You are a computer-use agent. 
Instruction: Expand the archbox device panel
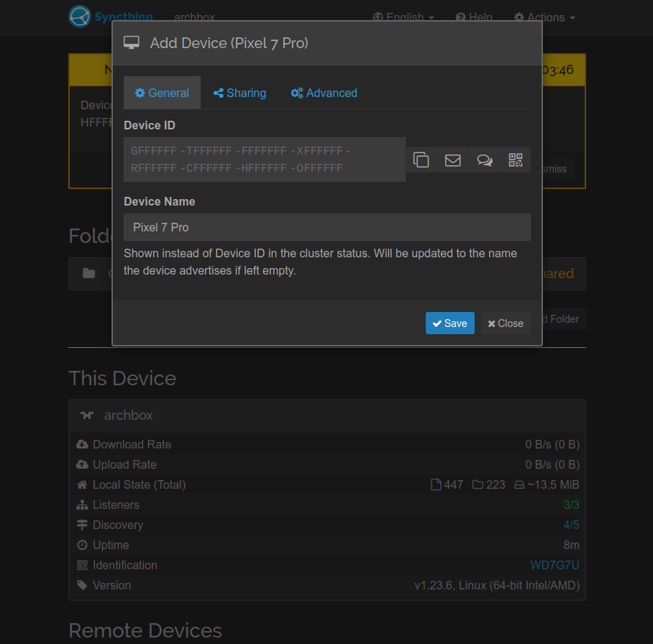(129, 415)
